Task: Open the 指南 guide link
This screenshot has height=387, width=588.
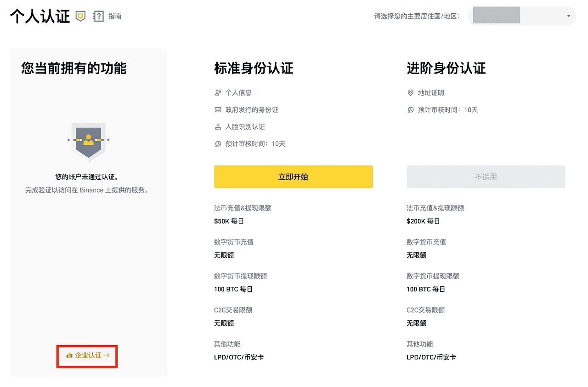Action: 115,17
